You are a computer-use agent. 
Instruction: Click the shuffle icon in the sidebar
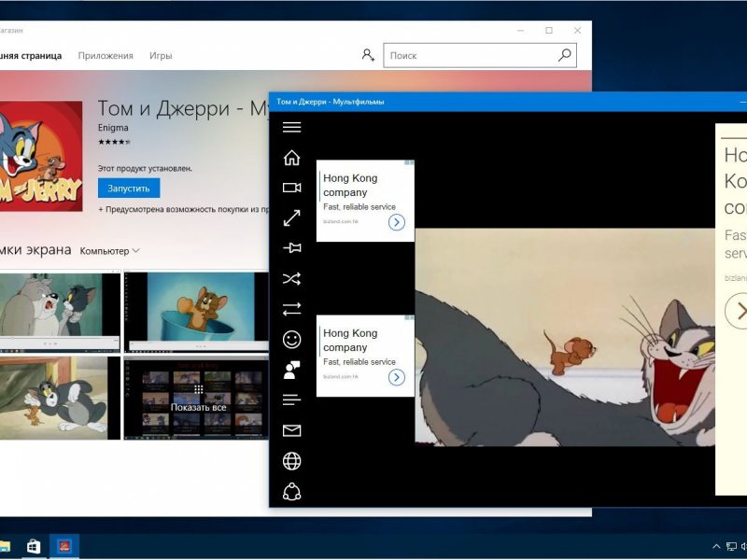pos(291,278)
